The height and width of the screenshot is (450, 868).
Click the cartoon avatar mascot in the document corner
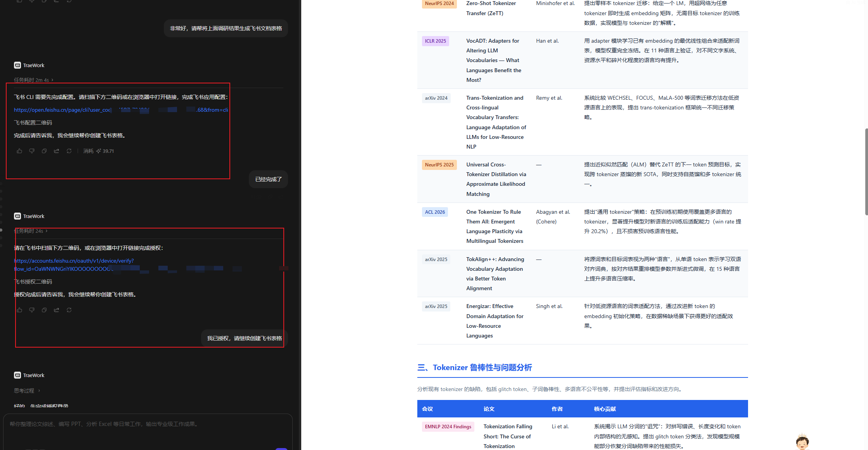802,442
